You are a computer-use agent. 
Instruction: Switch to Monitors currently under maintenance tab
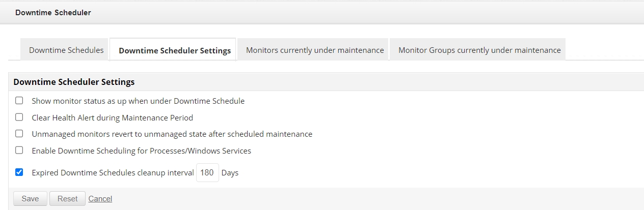(x=314, y=50)
